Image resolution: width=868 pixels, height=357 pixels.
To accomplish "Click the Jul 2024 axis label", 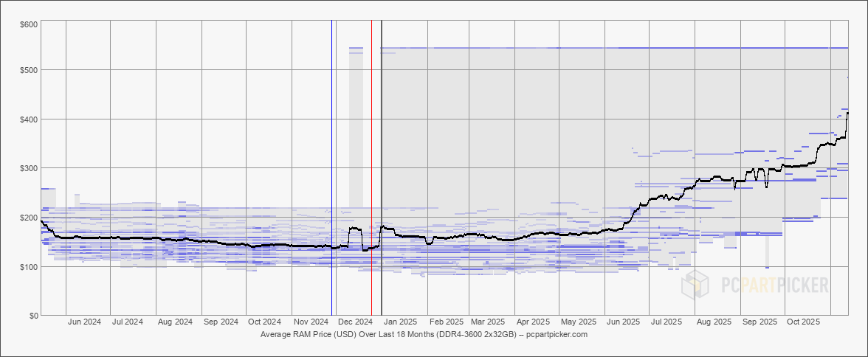I will 127,322.
